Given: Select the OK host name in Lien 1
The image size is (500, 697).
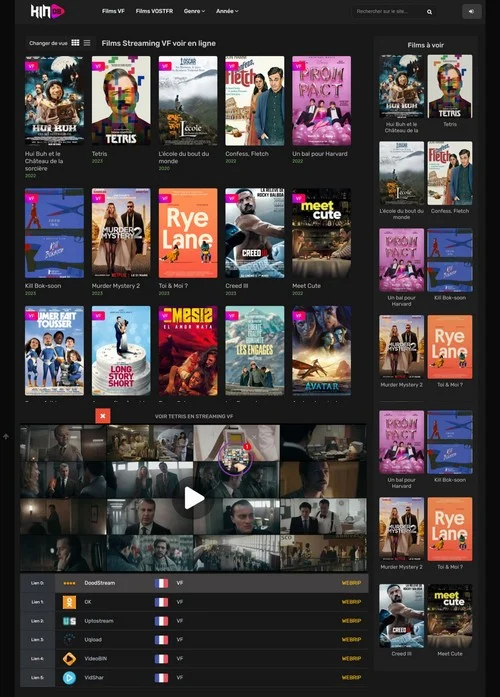Looking at the screenshot, I should pyautogui.click(x=88, y=602).
